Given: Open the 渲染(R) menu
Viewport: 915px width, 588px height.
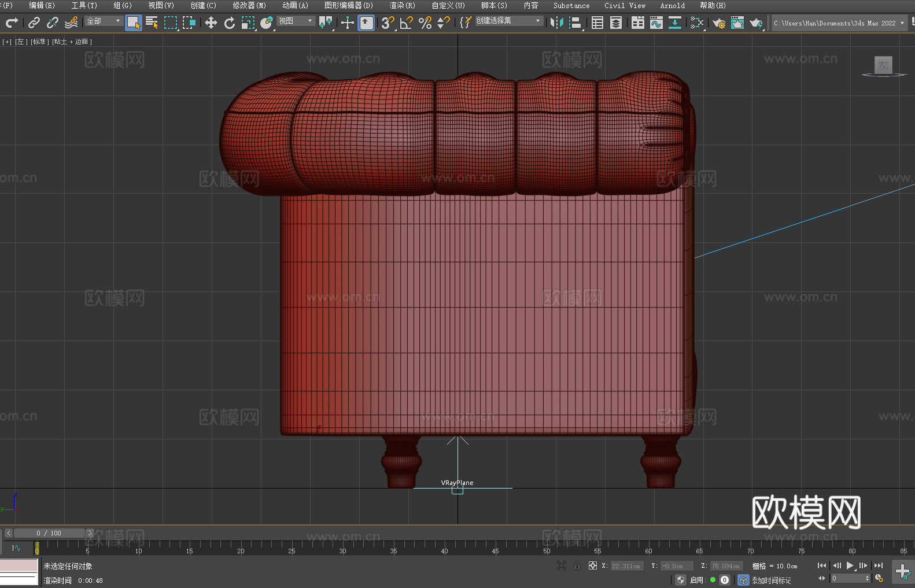Looking at the screenshot, I should pyautogui.click(x=402, y=5).
